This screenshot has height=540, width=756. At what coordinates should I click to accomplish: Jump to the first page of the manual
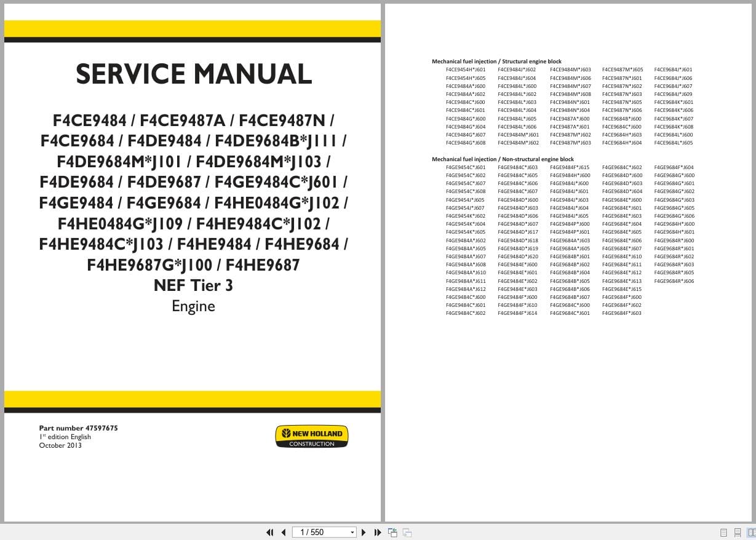tap(269, 532)
